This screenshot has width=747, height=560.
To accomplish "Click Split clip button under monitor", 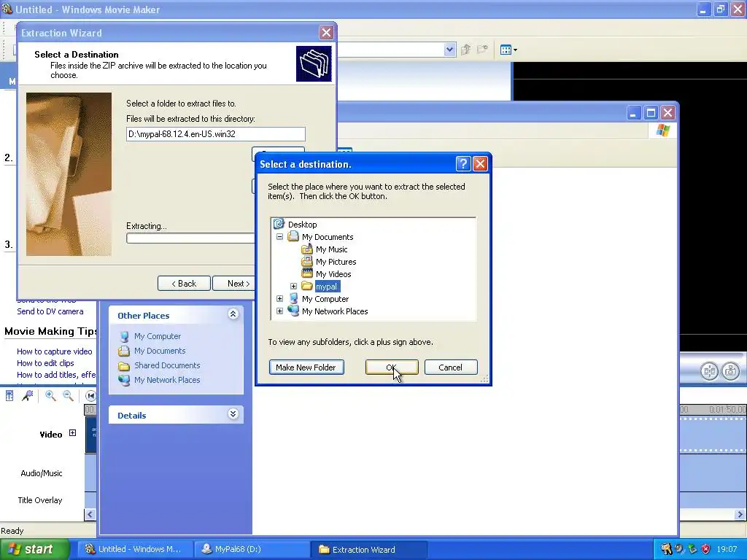I will click(x=709, y=371).
